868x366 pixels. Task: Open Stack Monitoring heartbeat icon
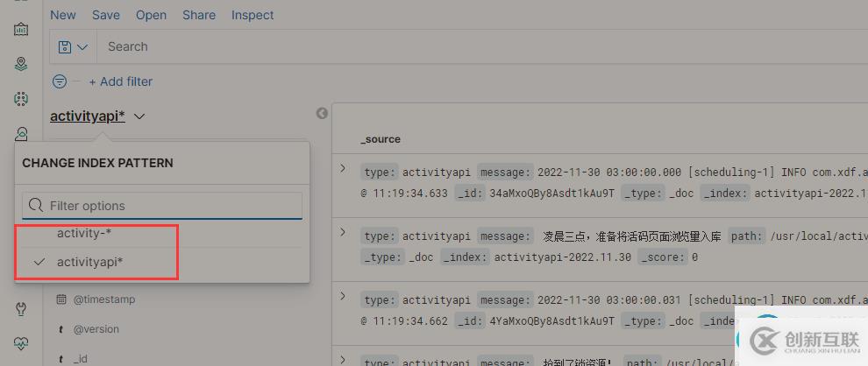pyautogui.click(x=21, y=343)
